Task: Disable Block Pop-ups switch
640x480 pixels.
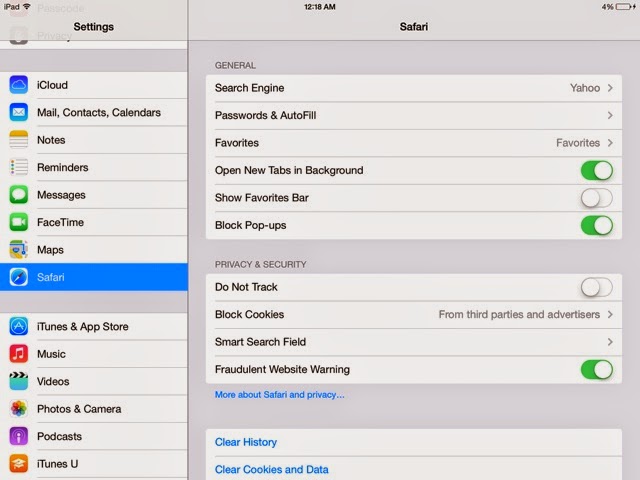Action: [x=597, y=225]
